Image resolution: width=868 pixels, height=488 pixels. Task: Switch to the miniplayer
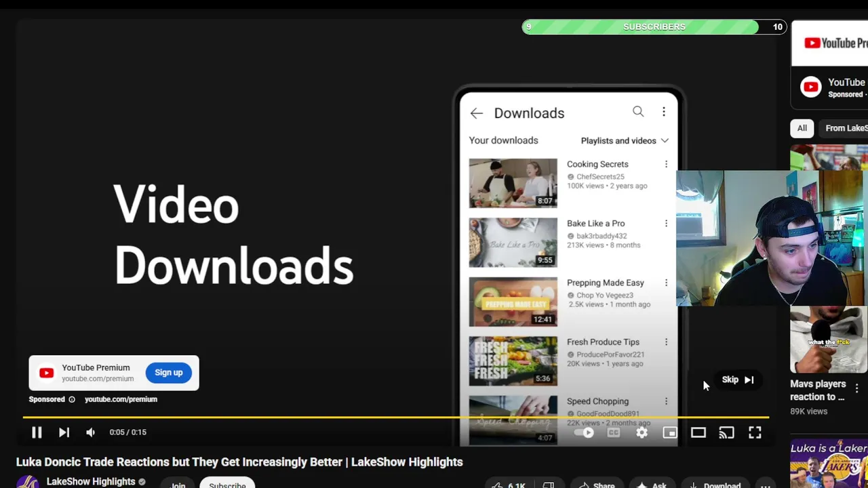(x=670, y=432)
